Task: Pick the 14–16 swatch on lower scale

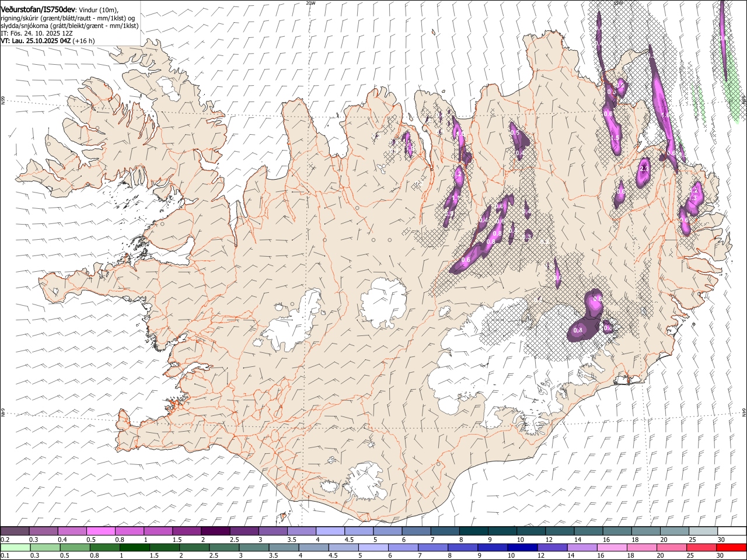Action: coord(581,547)
